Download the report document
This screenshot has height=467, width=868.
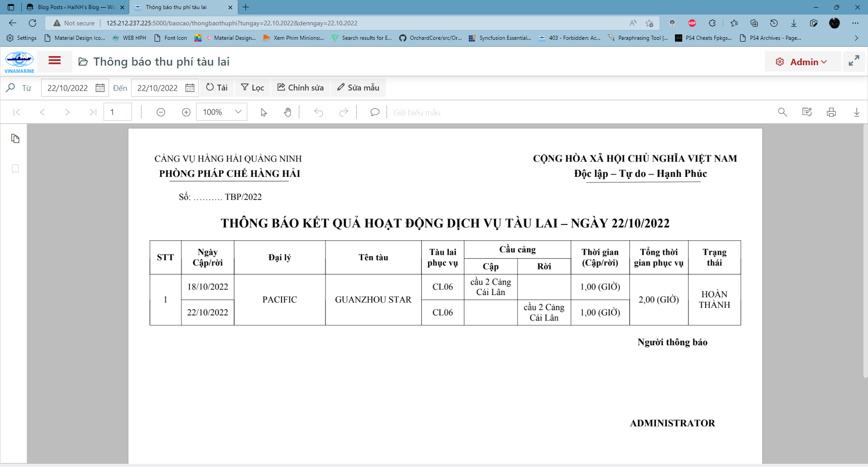[x=856, y=112]
